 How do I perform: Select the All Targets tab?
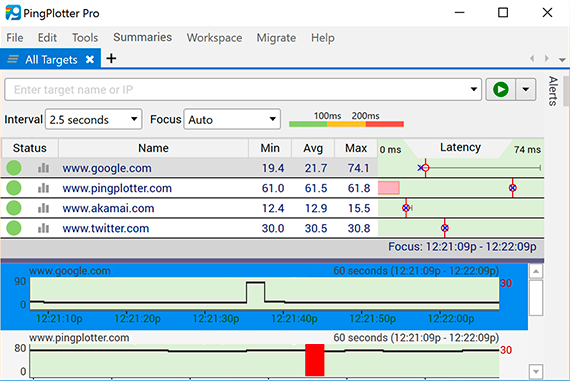click(51, 59)
